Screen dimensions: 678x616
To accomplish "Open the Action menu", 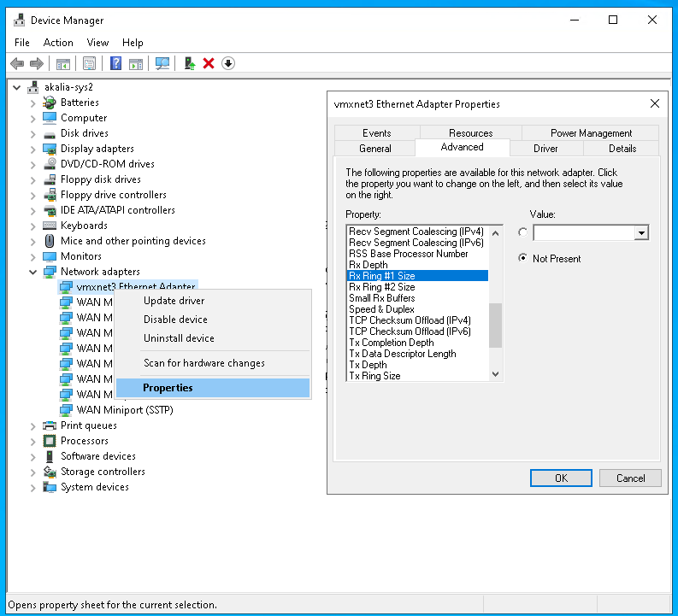I will (x=58, y=42).
